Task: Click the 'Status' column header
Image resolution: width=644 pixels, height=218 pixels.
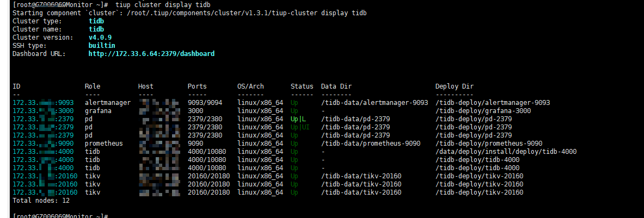Action: (x=302, y=86)
